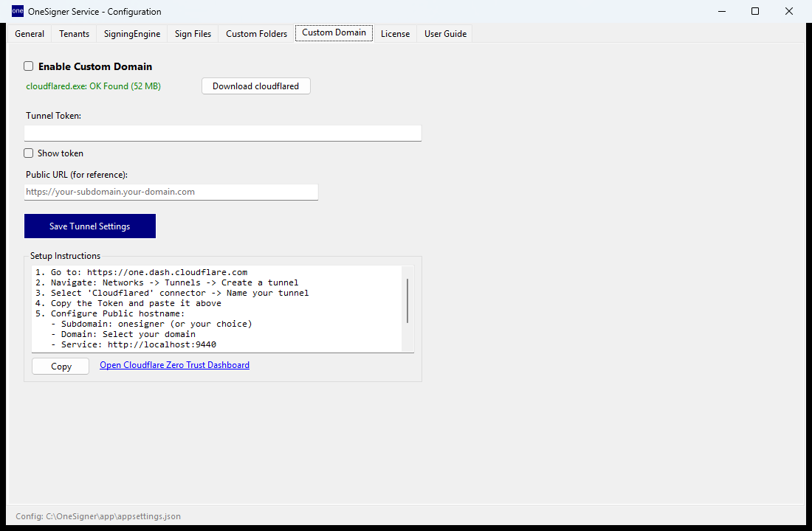Click the Public URL input field
The width and height of the screenshot is (812, 531).
click(171, 192)
